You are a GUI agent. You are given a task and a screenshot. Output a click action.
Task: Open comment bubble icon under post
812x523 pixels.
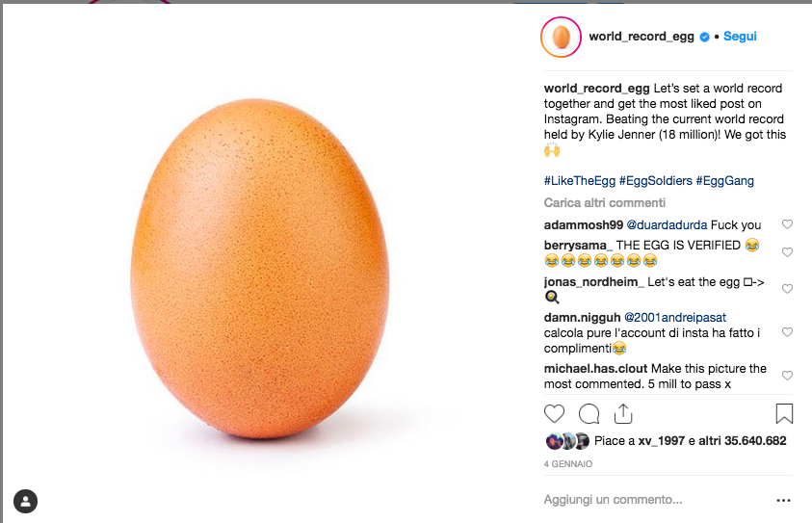(589, 414)
